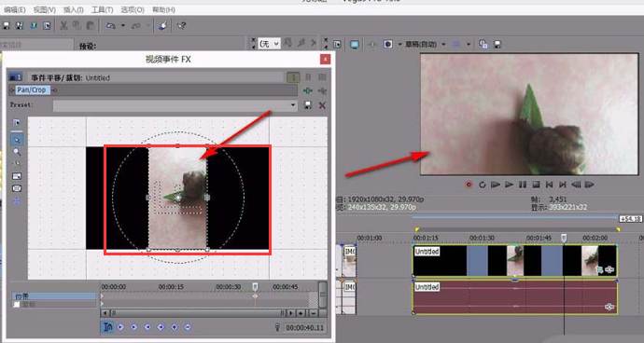Click the video preview on external monitor icon
644x343 pixels.
click(x=355, y=45)
